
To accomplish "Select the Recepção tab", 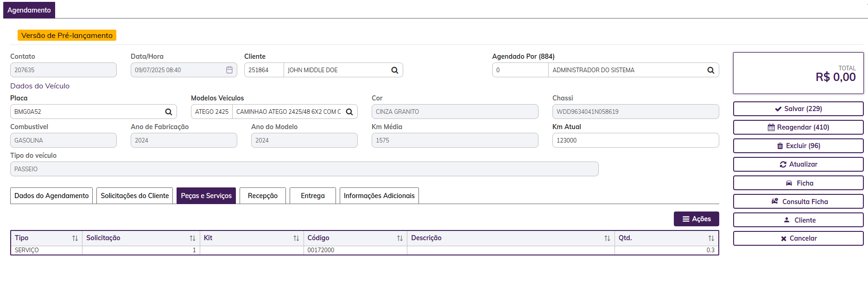I will pyautogui.click(x=263, y=196).
